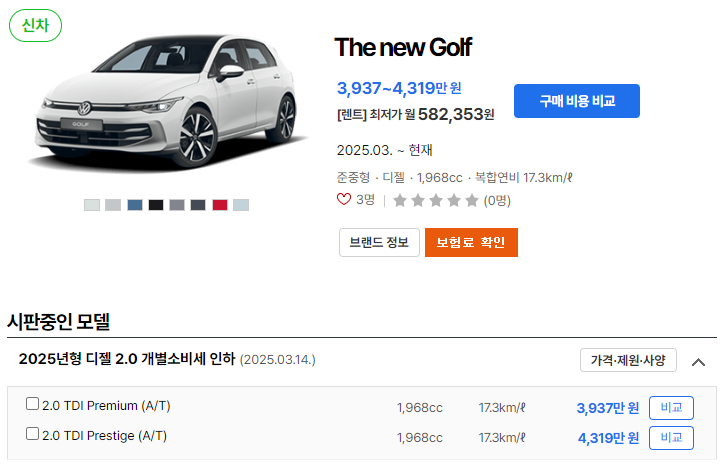Screen dimensions: 723x469
Task: Click 비교 button for TDI Prestige
Action: coord(671,438)
